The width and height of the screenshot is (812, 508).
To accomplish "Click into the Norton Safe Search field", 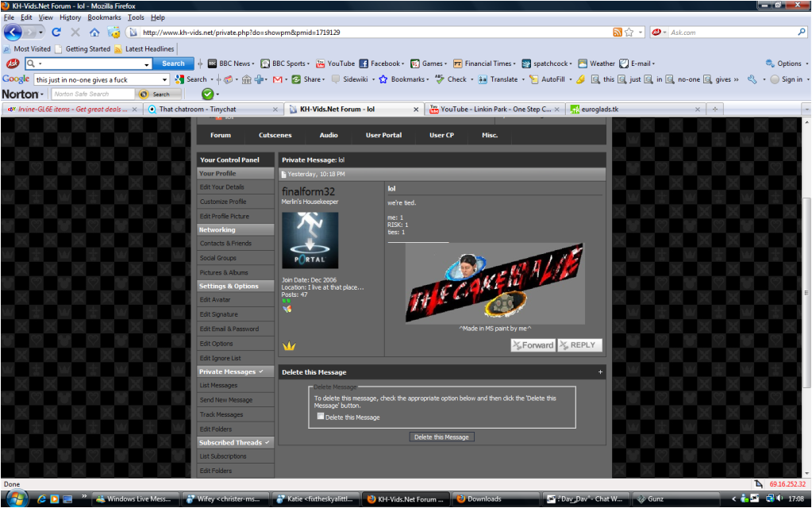I will tap(93, 94).
